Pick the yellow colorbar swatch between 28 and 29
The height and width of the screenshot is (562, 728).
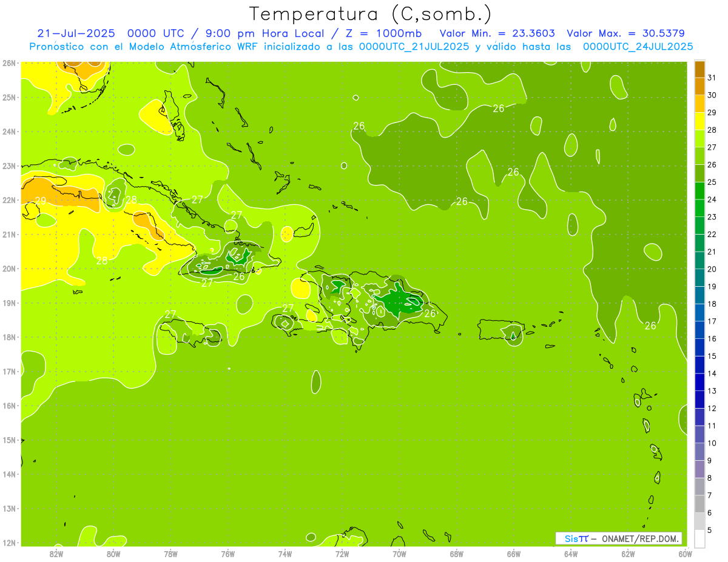[x=700, y=121]
